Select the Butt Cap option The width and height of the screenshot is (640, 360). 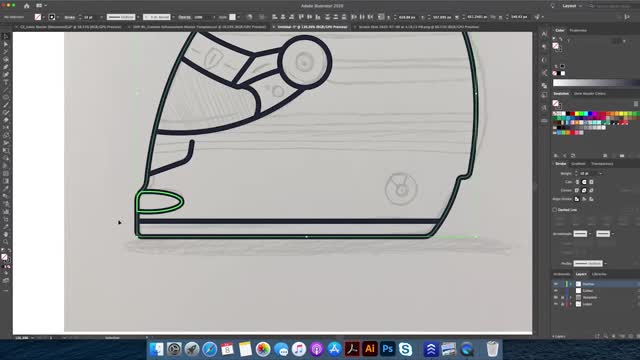(x=577, y=182)
